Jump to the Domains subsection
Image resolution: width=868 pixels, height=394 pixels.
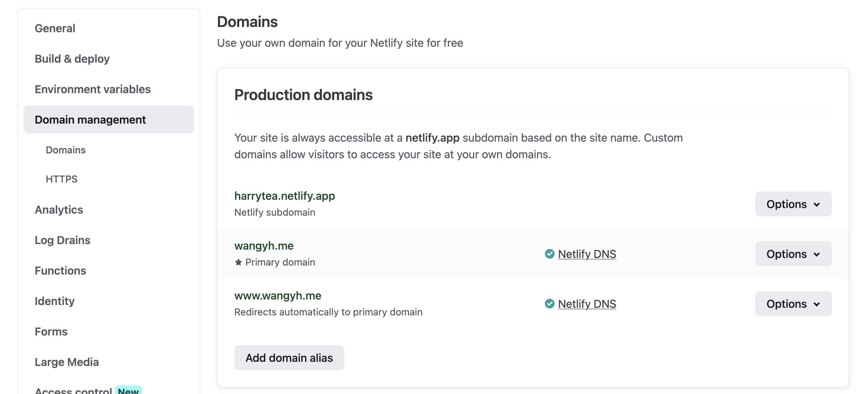(66, 150)
